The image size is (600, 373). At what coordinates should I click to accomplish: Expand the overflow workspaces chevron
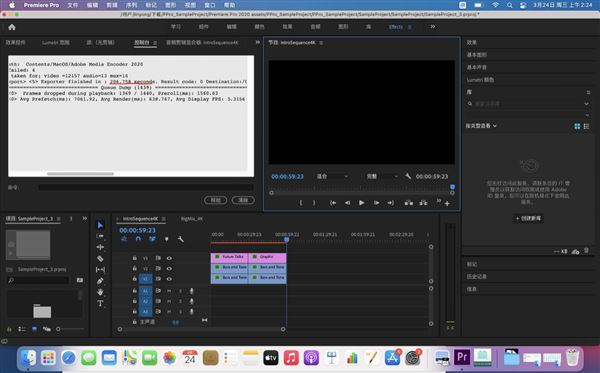[x=433, y=26]
